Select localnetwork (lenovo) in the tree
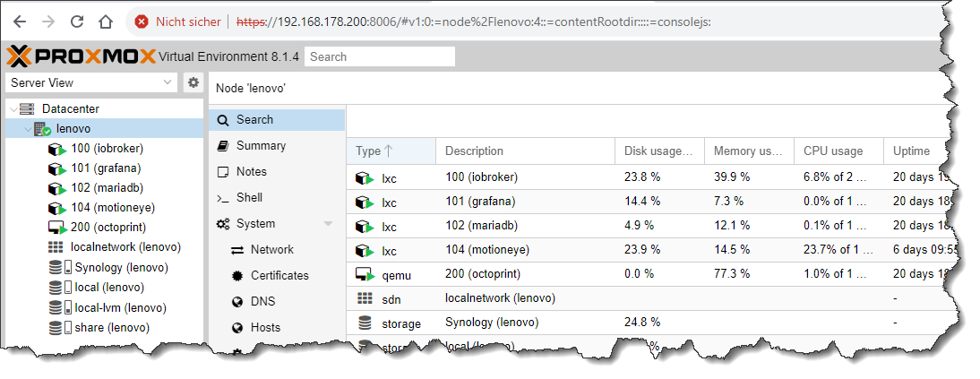980x379 pixels. tap(126, 247)
